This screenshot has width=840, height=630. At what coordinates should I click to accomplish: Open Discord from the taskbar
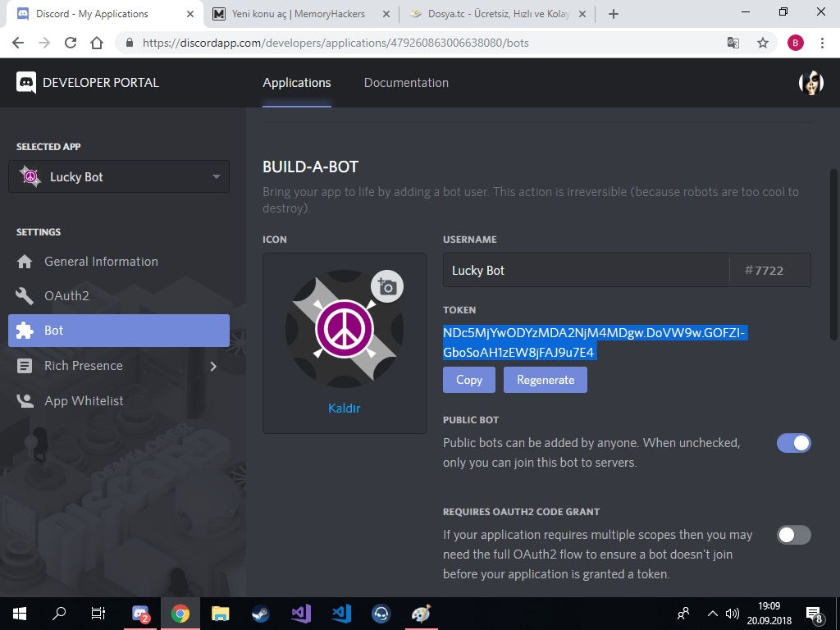(140, 614)
